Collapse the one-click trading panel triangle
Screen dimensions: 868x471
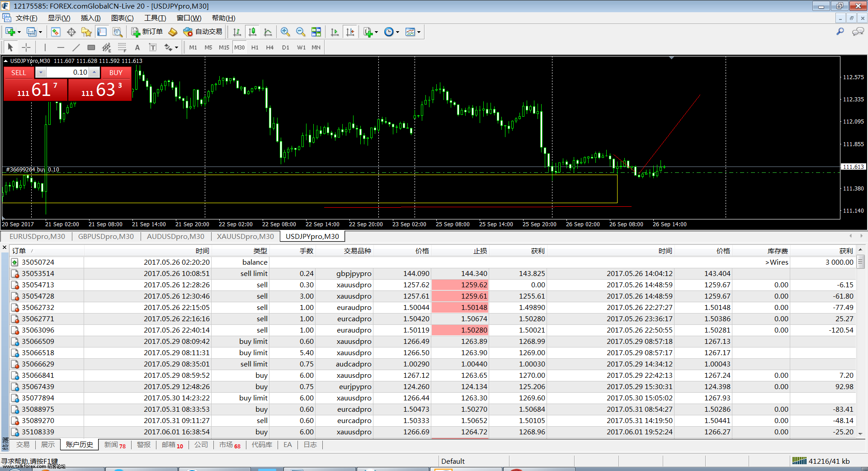pyautogui.click(x=5, y=61)
